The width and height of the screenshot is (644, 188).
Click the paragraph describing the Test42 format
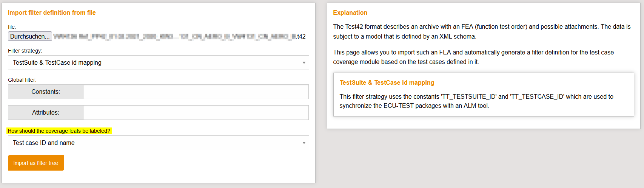click(481, 31)
